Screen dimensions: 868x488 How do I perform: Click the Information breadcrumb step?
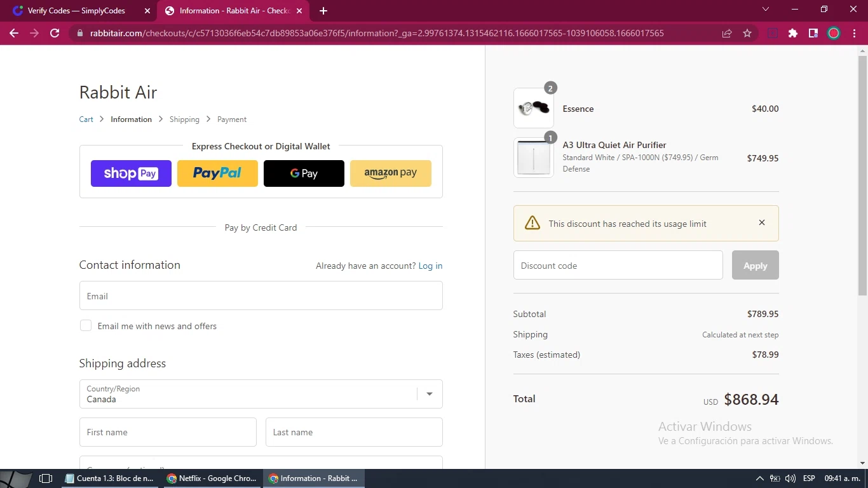131,119
